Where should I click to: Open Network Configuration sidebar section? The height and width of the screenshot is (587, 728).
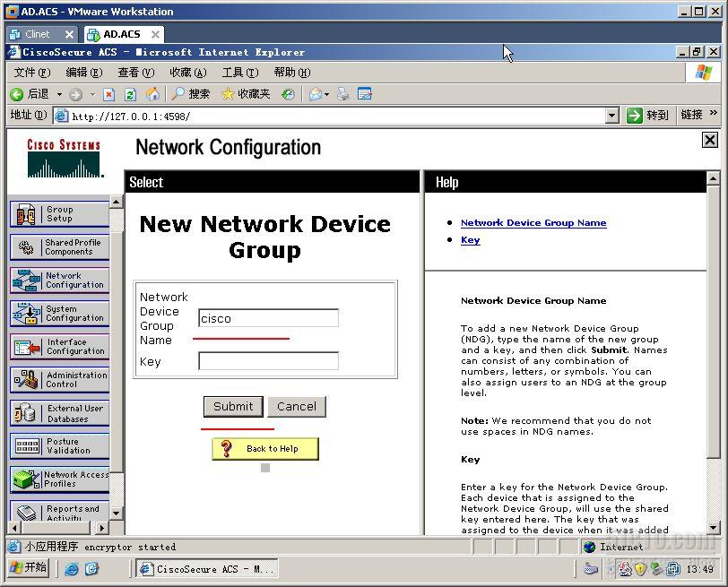(x=59, y=281)
